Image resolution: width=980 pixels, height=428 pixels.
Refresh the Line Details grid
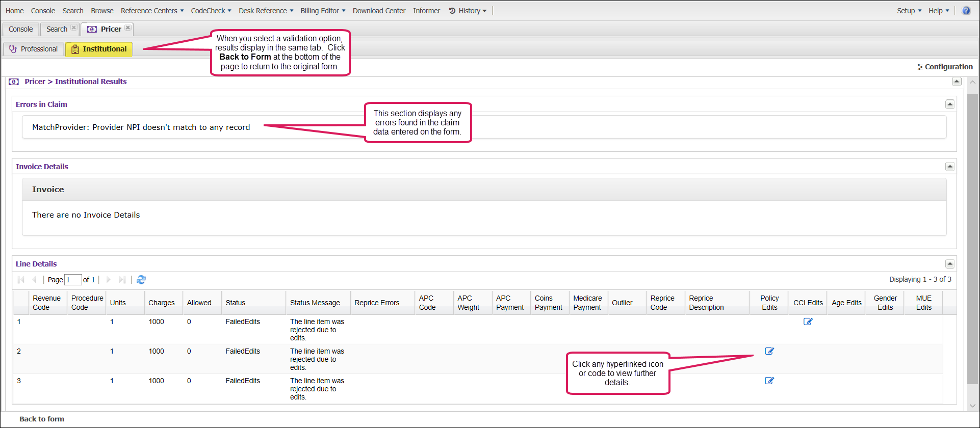tap(141, 280)
